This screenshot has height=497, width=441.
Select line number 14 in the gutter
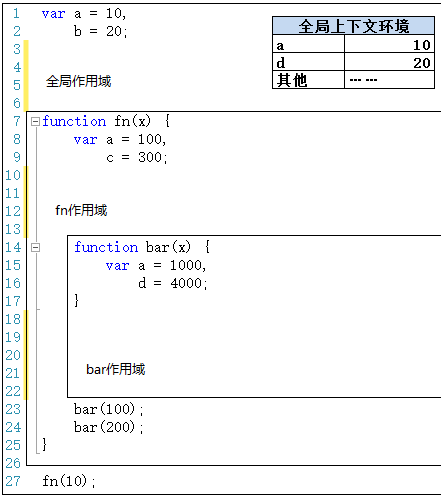(x=13, y=247)
